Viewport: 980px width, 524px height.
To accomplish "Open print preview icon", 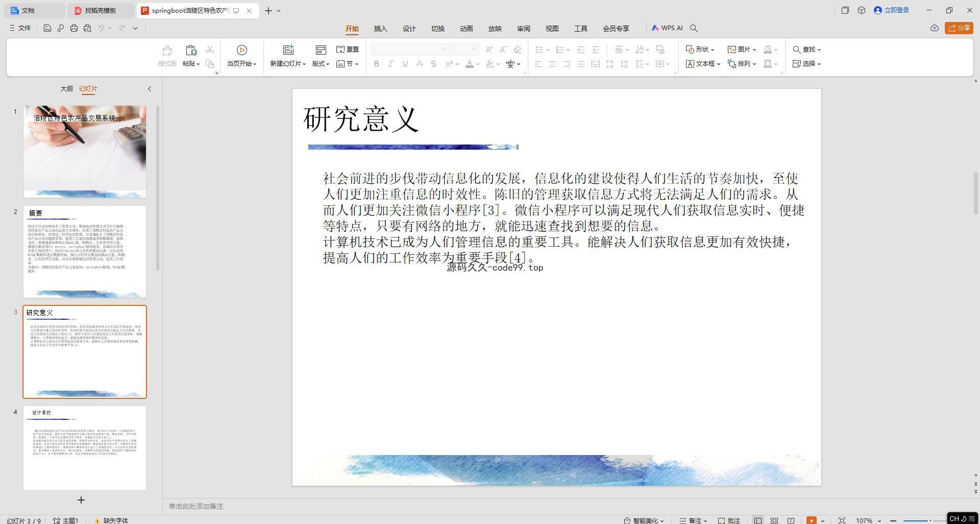I will 87,29.
